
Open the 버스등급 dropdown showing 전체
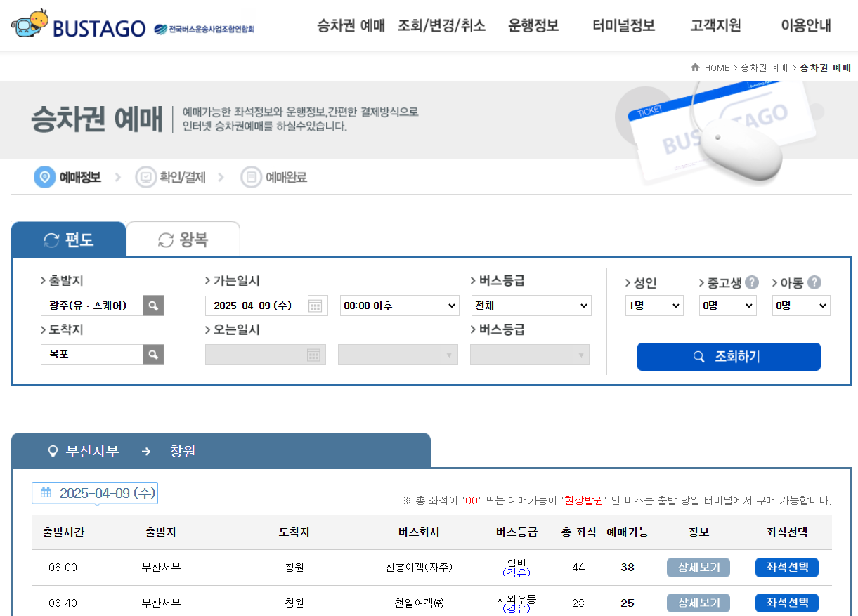coord(531,306)
